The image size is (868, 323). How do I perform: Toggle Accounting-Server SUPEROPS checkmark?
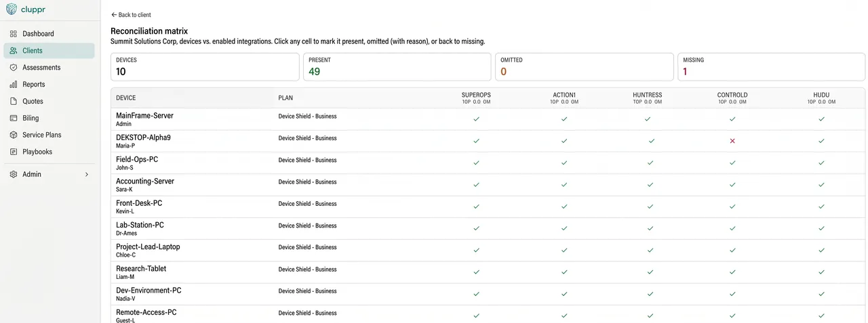tap(476, 185)
